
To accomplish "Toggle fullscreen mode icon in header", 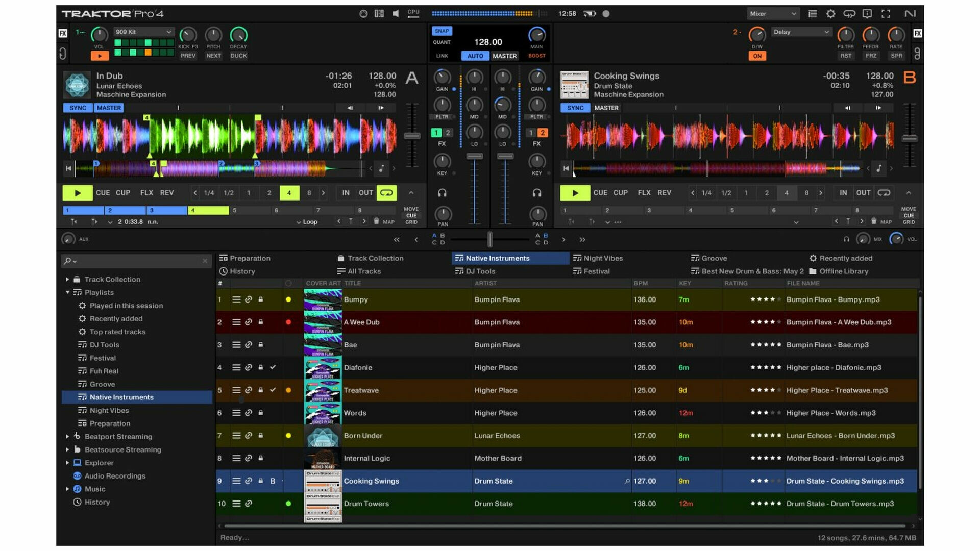I will [x=886, y=14].
